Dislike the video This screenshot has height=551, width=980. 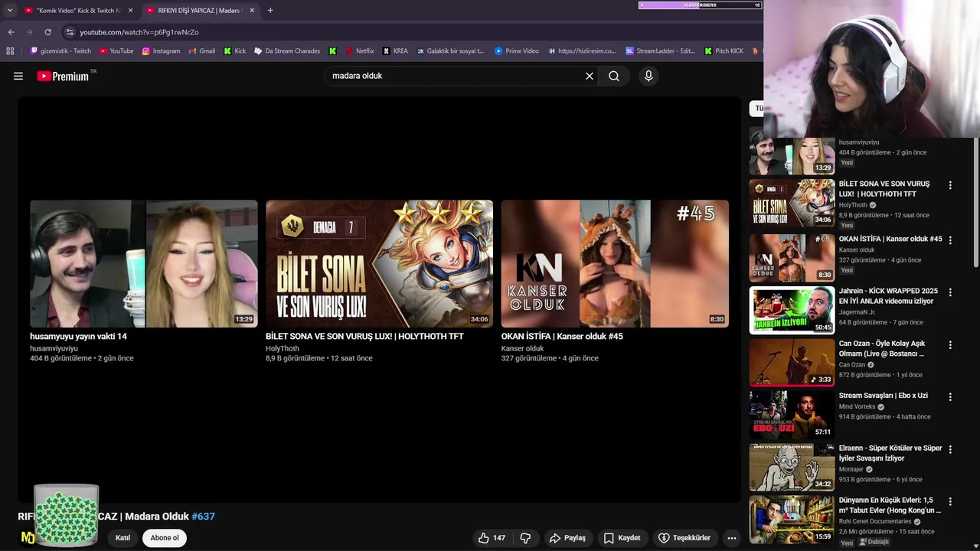click(525, 538)
